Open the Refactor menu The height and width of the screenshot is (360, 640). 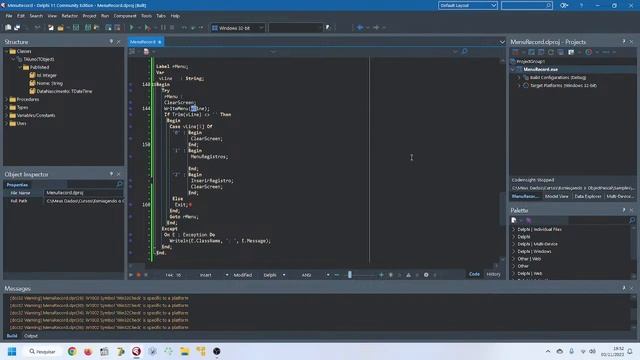pyautogui.click(x=69, y=16)
